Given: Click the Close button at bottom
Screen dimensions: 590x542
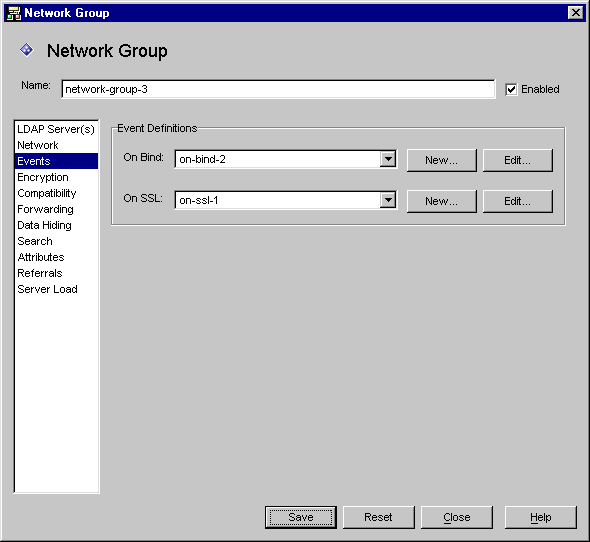Looking at the screenshot, I should click(x=456, y=517).
